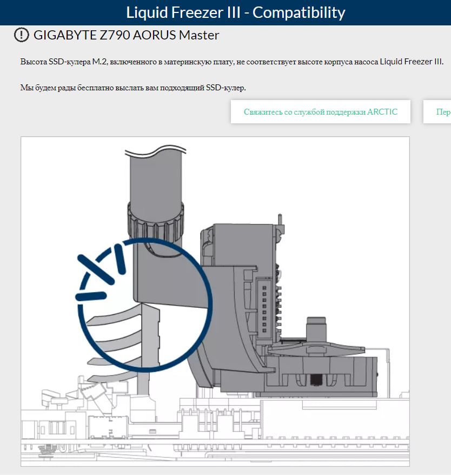451x476 pixels.
Task: Click the partially visible 'Пер' button
Action: point(437,112)
